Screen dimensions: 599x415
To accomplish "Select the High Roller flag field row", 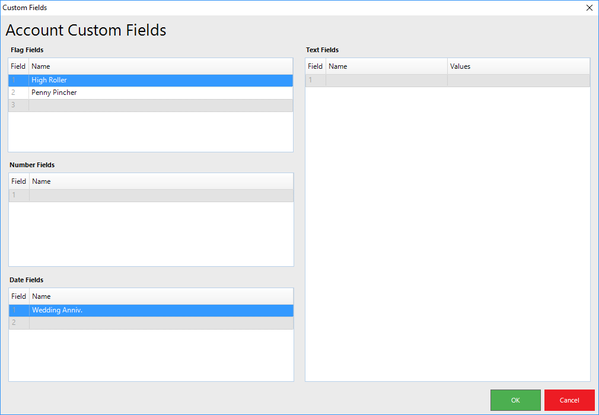I will tap(151, 80).
